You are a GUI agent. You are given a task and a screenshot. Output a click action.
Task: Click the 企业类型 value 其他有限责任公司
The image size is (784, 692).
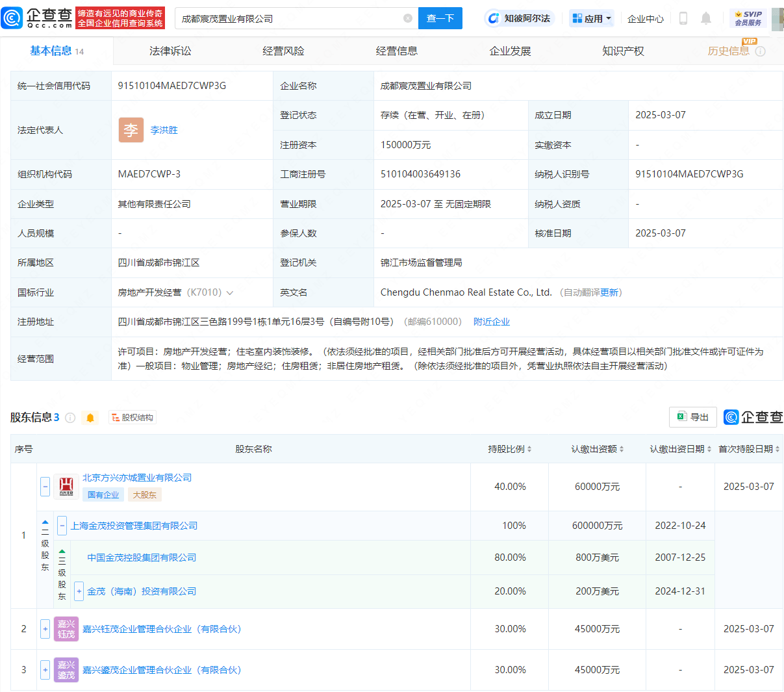coord(155,204)
